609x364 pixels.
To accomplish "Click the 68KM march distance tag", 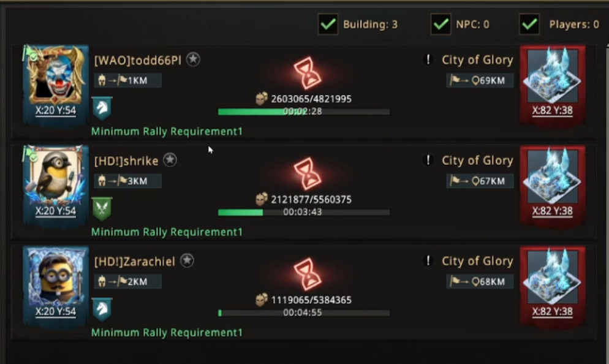I will (480, 282).
